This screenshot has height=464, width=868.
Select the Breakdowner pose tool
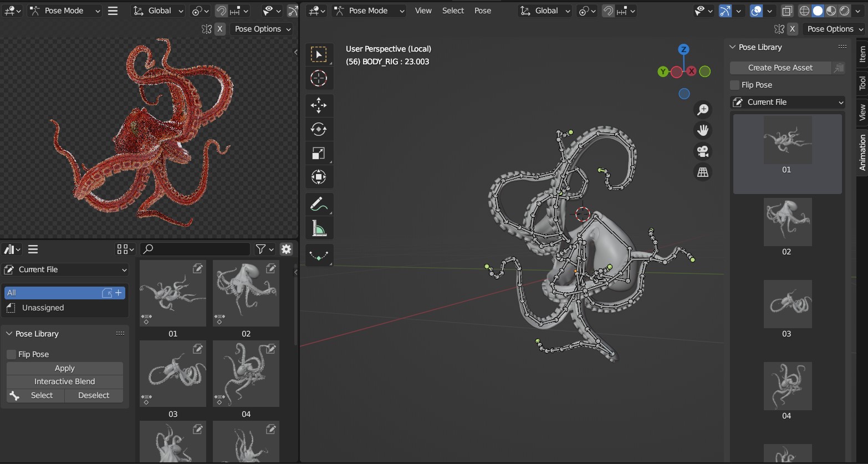click(x=319, y=256)
